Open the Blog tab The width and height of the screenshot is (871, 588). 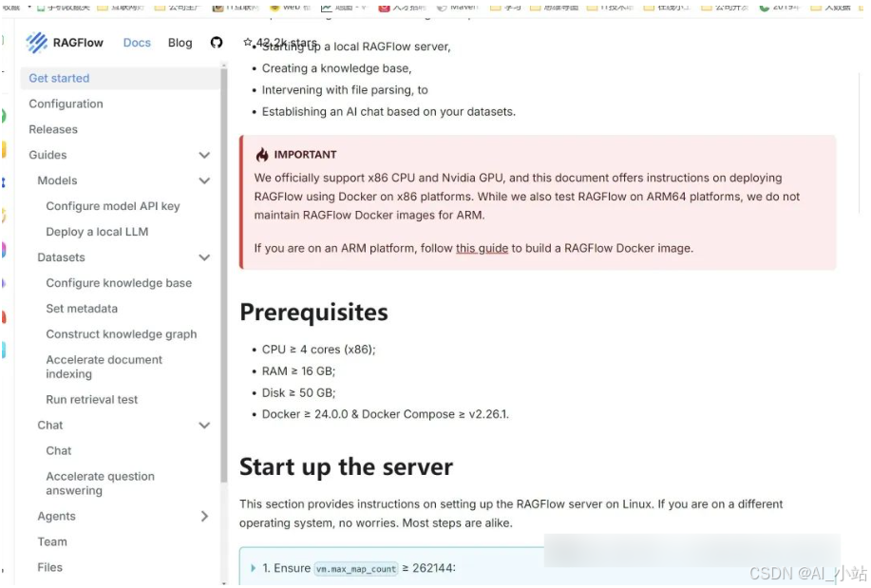(x=180, y=43)
